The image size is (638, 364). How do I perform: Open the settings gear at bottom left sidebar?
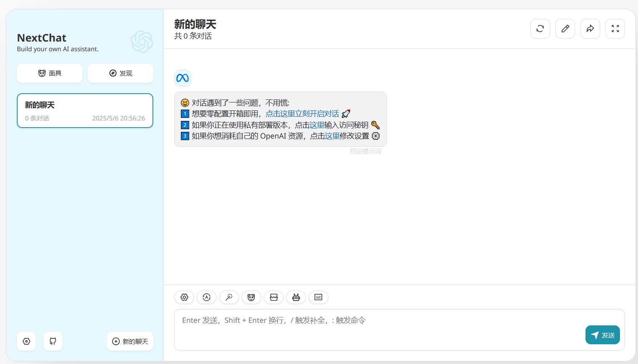26,341
